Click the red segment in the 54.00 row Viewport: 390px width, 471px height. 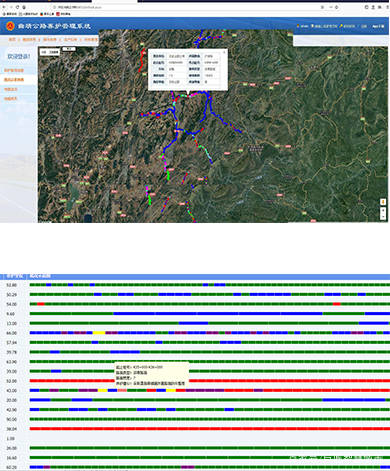pyautogui.click(x=41, y=304)
